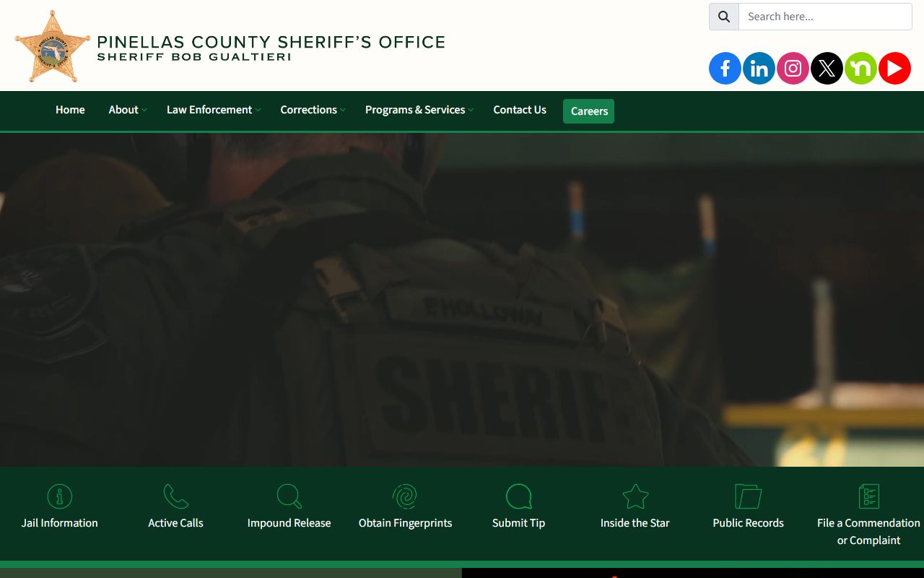Open File a Commendation or Complaint text
The height and width of the screenshot is (578, 924).
click(868, 532)
